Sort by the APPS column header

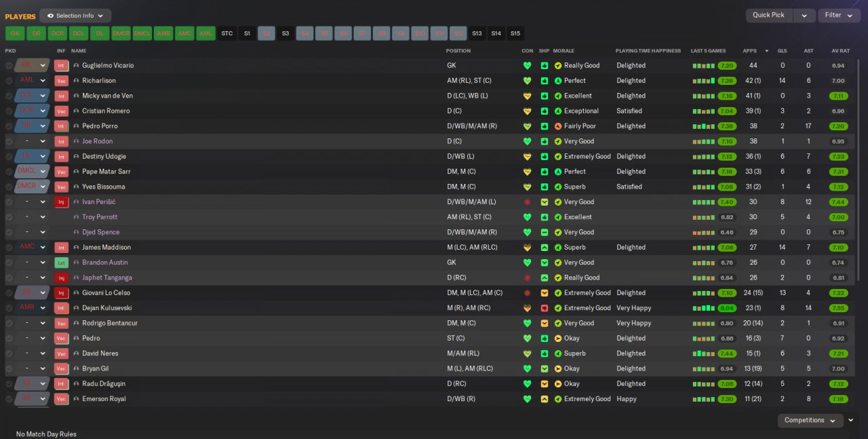750,51
